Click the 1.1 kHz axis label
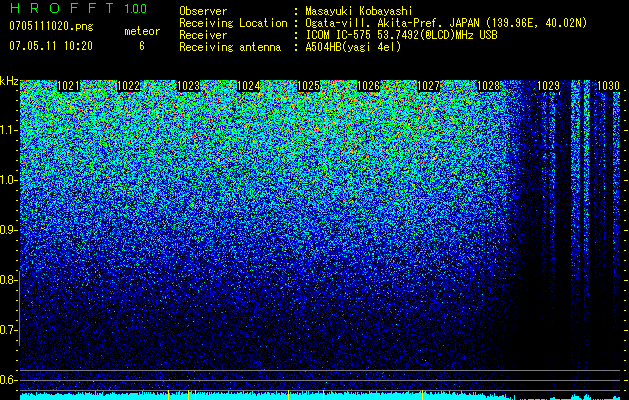 click(x=7, y=131)
